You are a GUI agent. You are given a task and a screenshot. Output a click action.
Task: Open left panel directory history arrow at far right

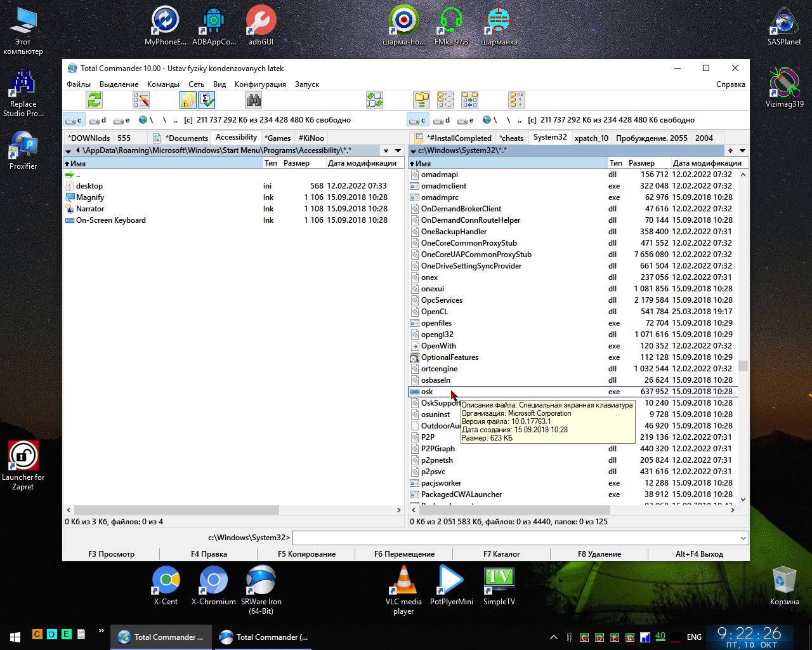point(398,151)
